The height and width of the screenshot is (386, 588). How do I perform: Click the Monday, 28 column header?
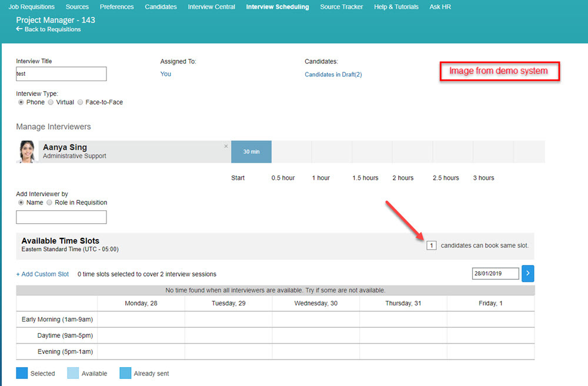click(141, 303)
